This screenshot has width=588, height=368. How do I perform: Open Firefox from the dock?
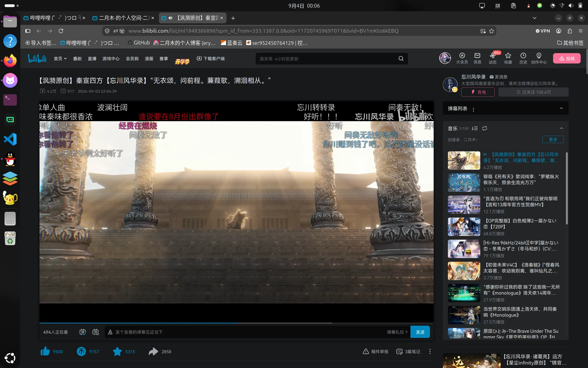(10, 60)
